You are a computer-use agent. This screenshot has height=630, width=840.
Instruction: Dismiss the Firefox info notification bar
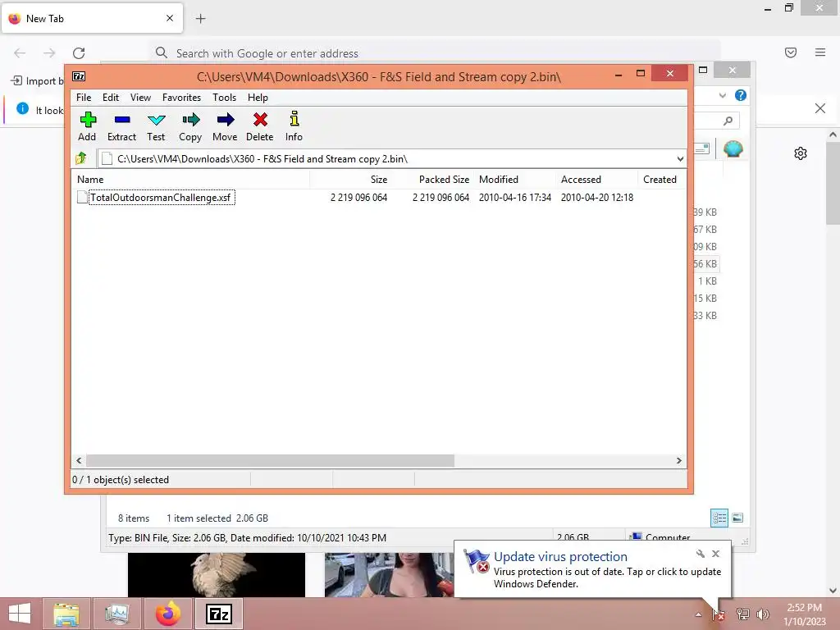pos(820,108)
